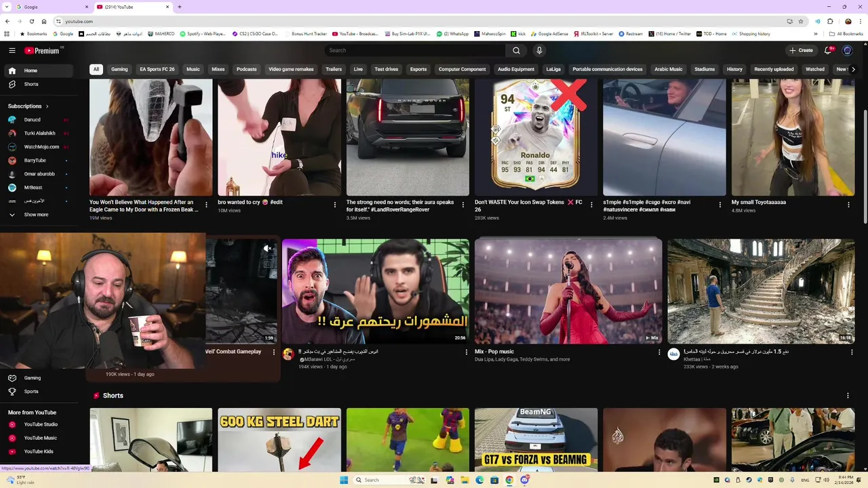Screen dimensions: 868x488
Task: Open options for s1mple csgo short
Action: point(719,204)
